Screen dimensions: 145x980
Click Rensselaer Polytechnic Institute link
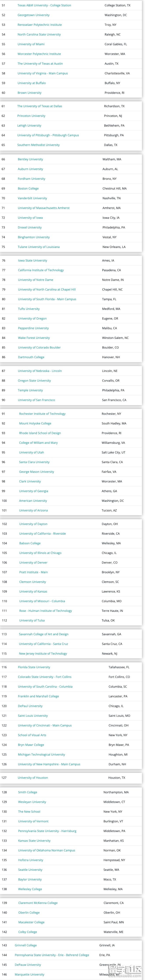40,25
